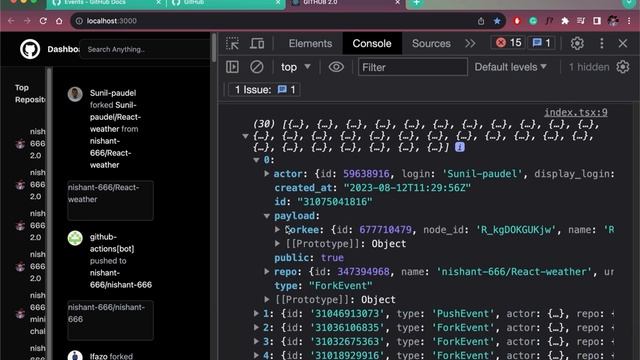Open the Chrome three-dot menu
Image resolution: width=640 pixels, height=360 pixels.
pyautogui.click(x=629, y=21)
